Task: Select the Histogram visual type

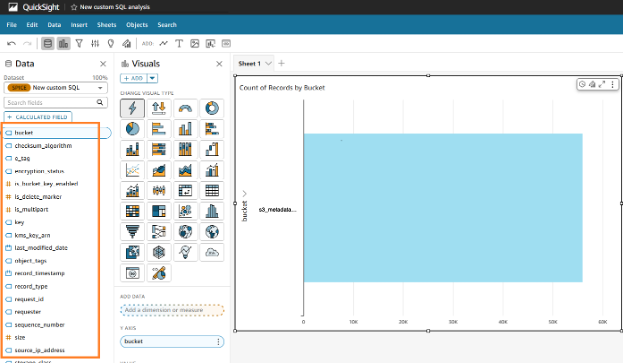Action: click(212, 211)
